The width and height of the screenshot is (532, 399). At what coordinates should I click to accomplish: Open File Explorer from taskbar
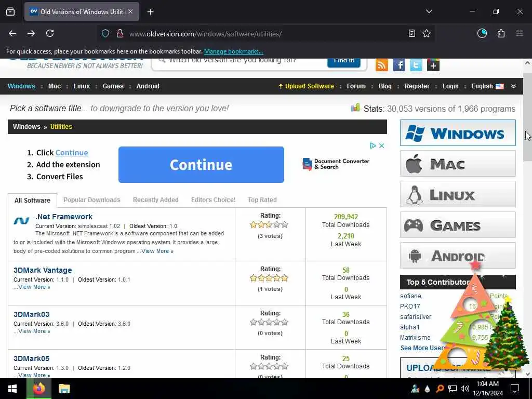pos(64,389)
